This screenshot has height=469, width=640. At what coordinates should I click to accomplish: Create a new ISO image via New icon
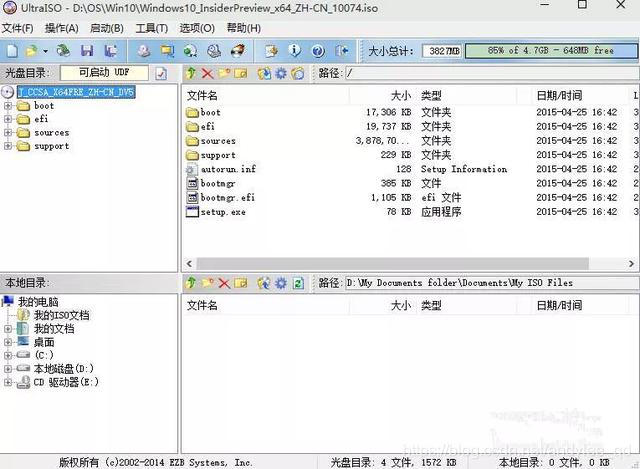pyautogui.click(x=12, y=51)
